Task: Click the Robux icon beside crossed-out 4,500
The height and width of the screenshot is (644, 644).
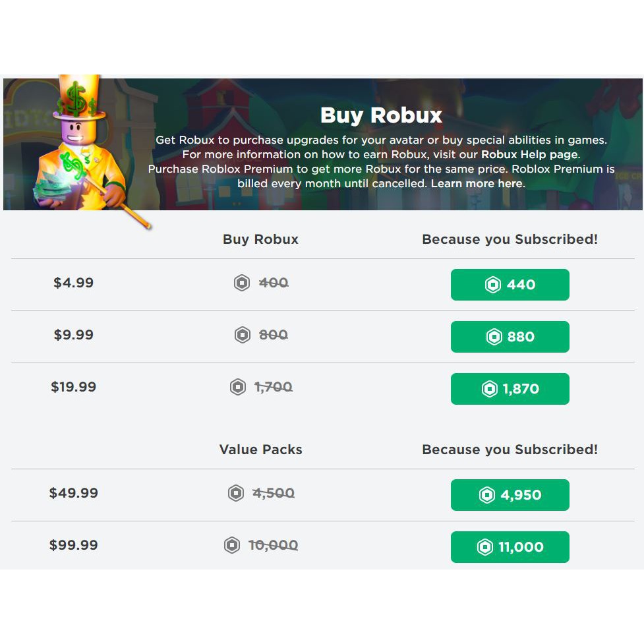Action: 236,493
